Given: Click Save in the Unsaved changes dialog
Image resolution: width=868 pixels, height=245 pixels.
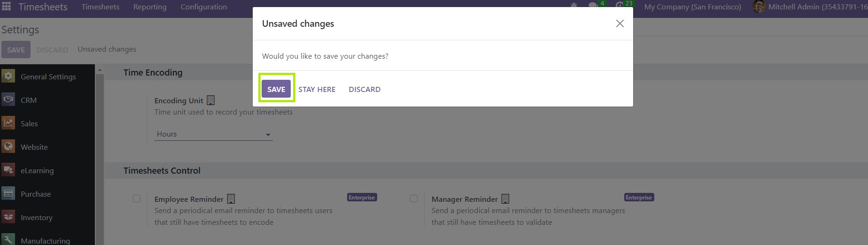Looking at the screenshot, I should pos(276,89).
